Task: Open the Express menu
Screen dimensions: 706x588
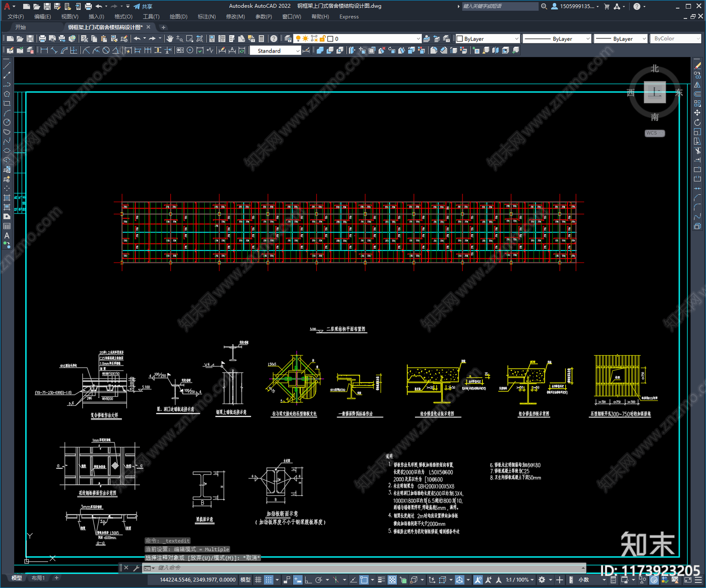Action: (349, 17)
